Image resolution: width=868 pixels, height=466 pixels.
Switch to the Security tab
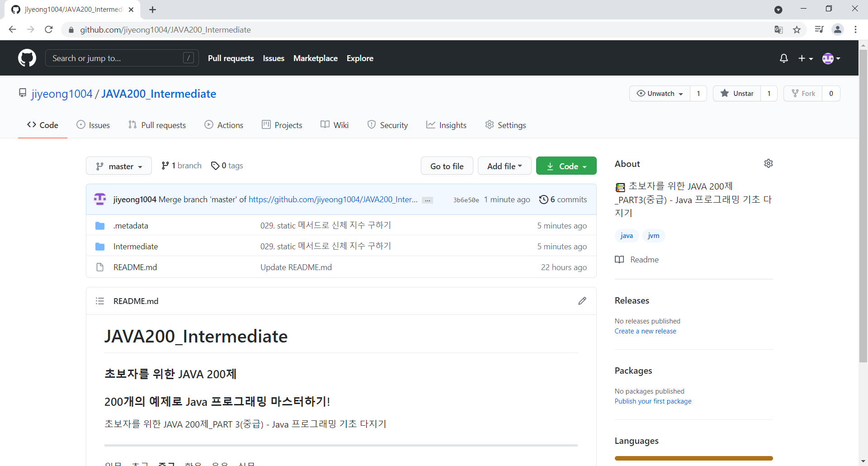tap(387, 125)
